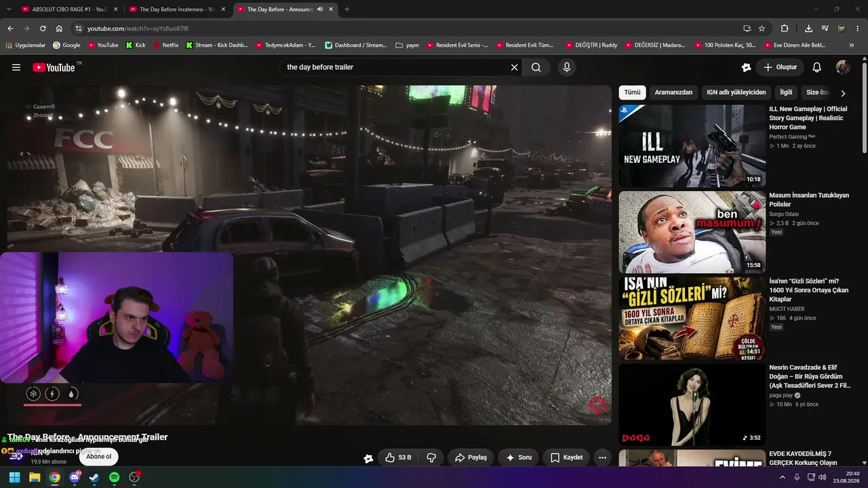
Task: Open more actions under the video
Action: point(602,457)
